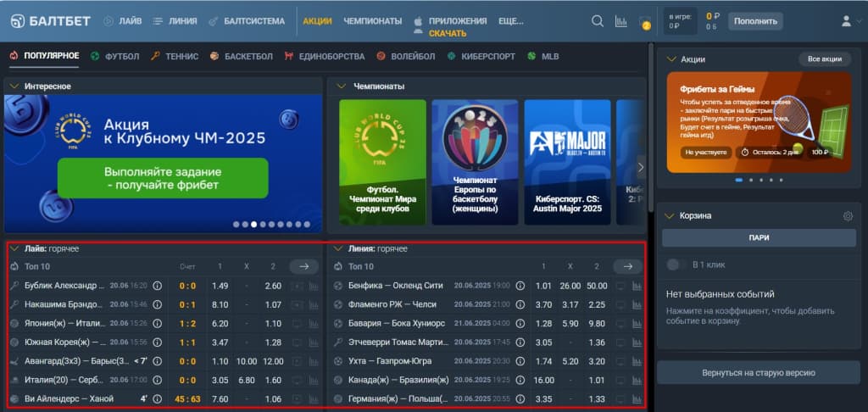Viewport: 868px width, 412px height.
Task: Open statistics chart for Бавария — Бока Хуниорс
Action: [637, 323]
